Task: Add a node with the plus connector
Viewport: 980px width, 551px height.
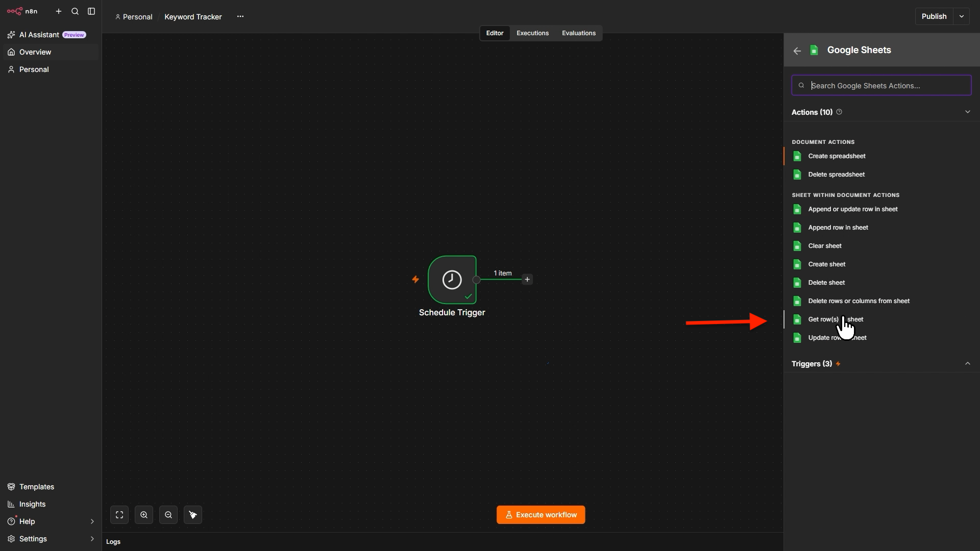Action: pos(527,279)
